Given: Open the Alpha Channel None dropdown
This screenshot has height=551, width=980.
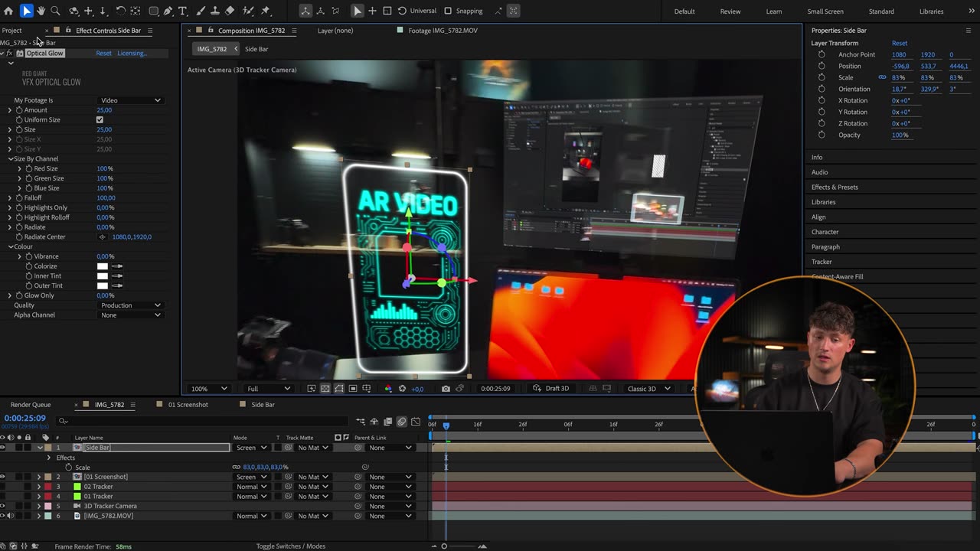Looking at the screenshot, I should click(x=131, y=315).
